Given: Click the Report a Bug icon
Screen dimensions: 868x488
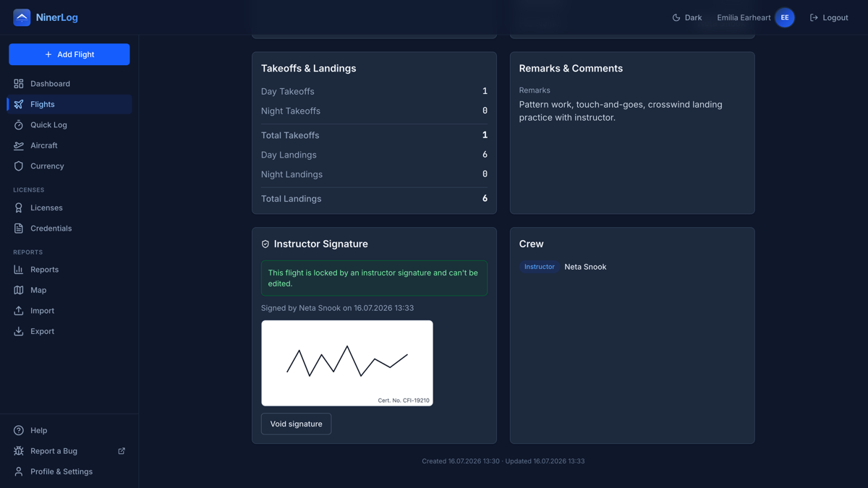Looking at the screenshot, I should tap(19, 451).
